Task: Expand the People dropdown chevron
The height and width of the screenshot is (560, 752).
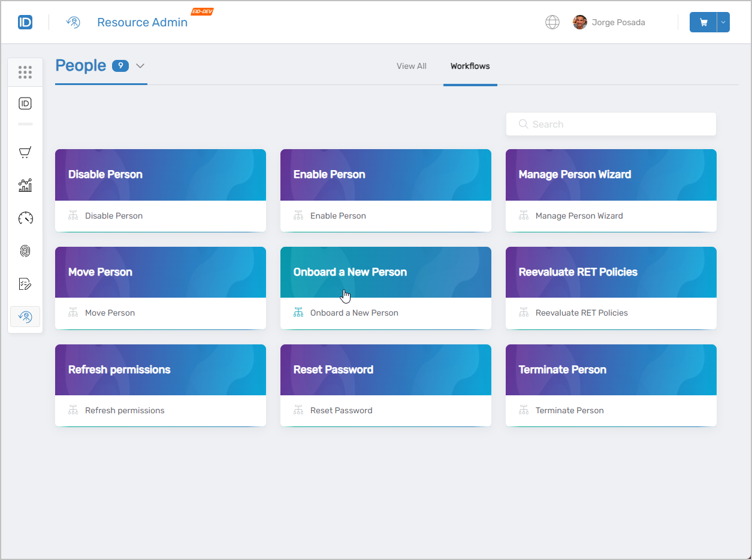Action: click(x=140, y=66)
